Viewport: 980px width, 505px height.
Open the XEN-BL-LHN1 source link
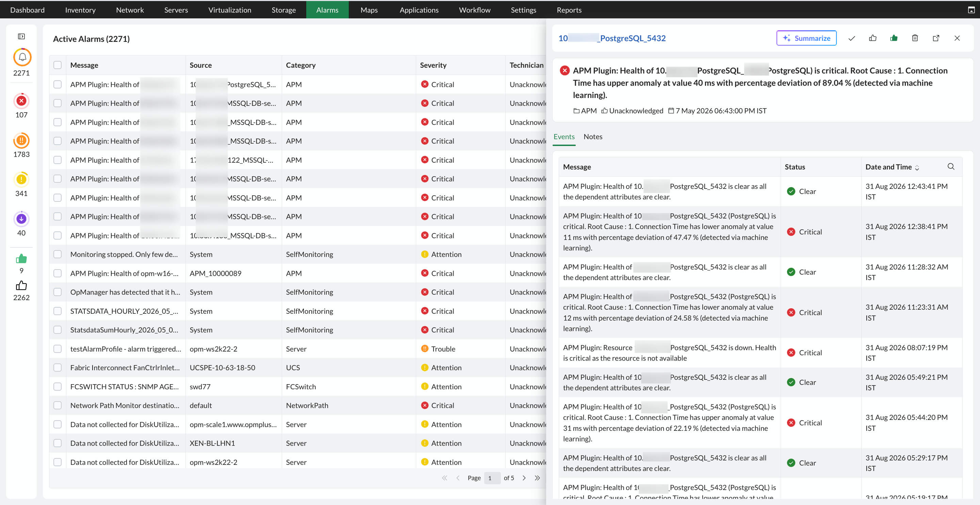(212, 443)
